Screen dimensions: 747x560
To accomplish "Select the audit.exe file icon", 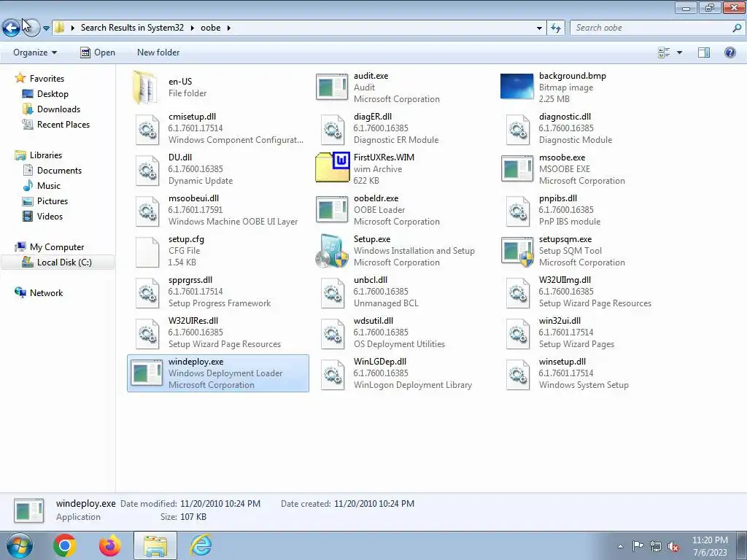I will point(332,87).
